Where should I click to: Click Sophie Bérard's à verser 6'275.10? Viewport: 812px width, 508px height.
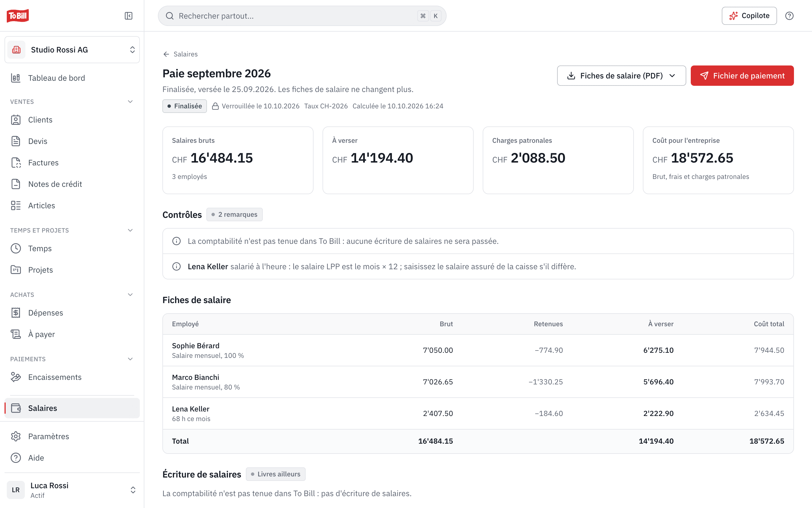[658, 350]
